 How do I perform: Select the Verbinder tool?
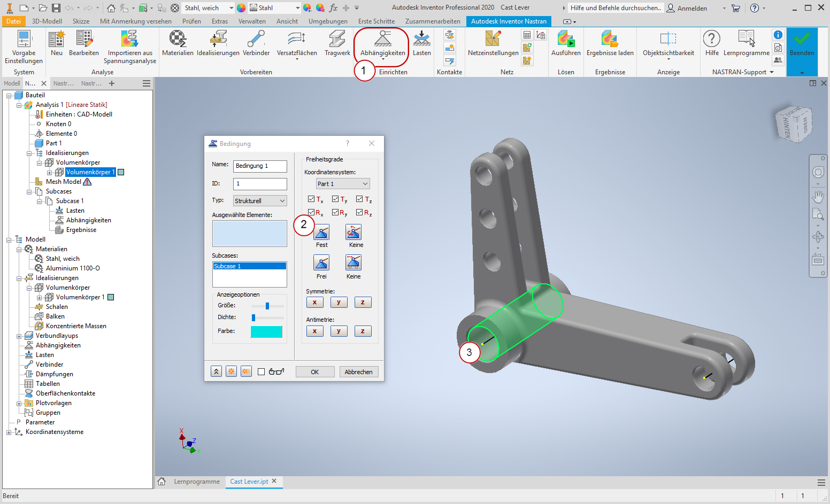point(256,43)
